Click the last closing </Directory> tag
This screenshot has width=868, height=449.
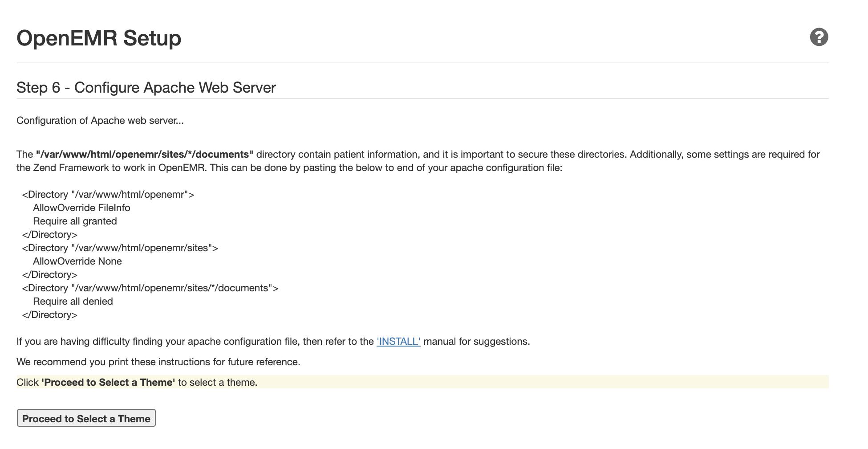tap(50, 315)
